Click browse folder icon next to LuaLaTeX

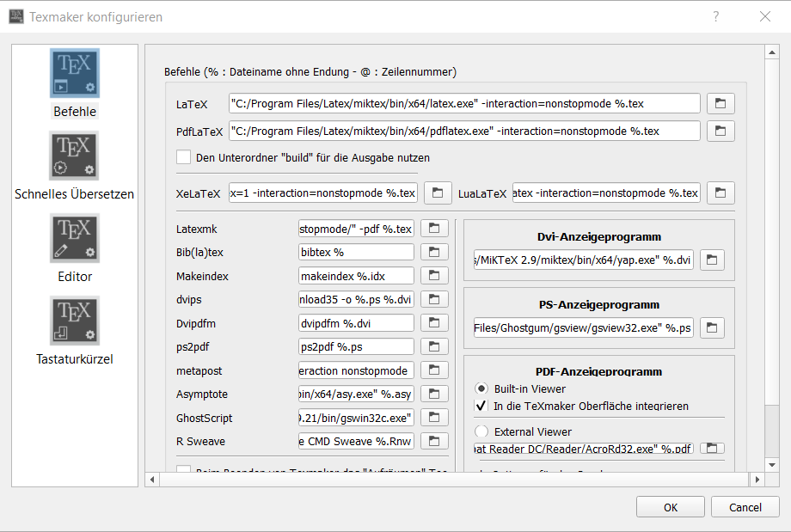[x=720, y=193]
